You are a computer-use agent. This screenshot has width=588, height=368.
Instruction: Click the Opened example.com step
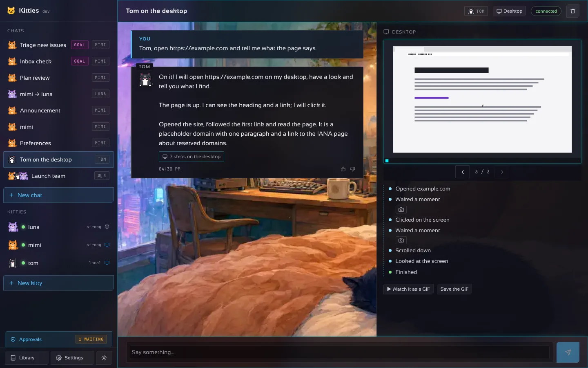click(423, 189)
